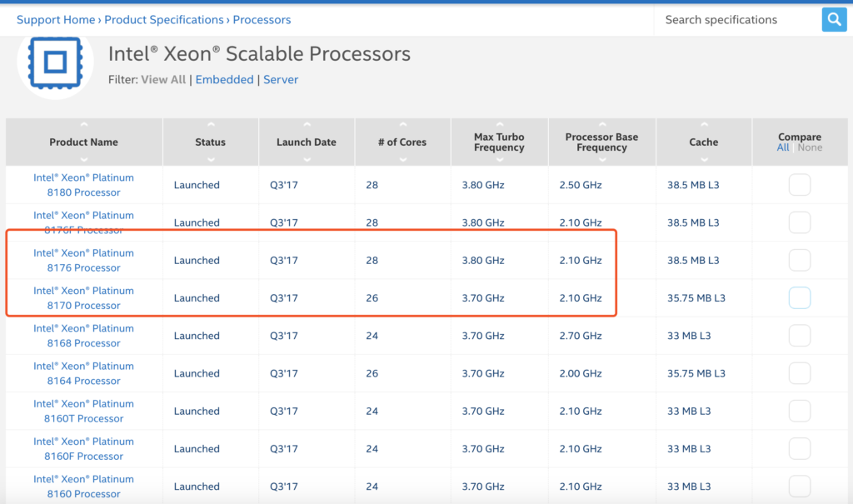Check compare box in the Platinum 8164 row
The image size is (853, 504).
(x=800, y=373)
